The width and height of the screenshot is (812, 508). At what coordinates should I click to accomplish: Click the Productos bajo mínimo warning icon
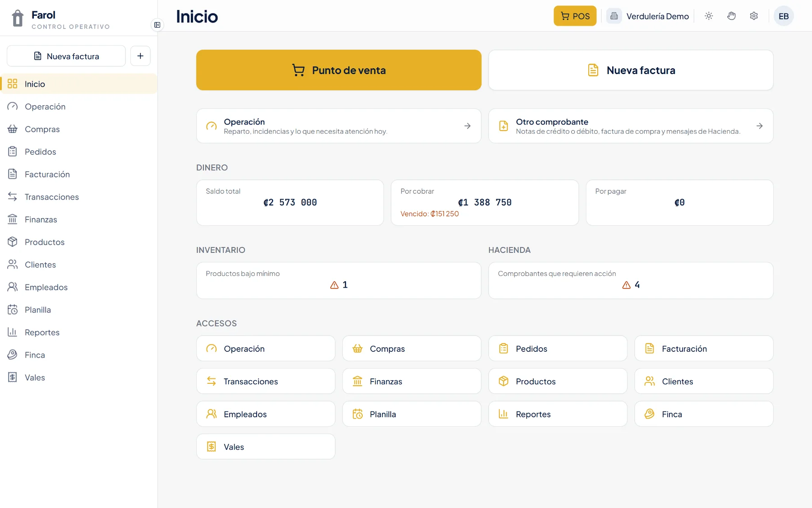point(334,285)
